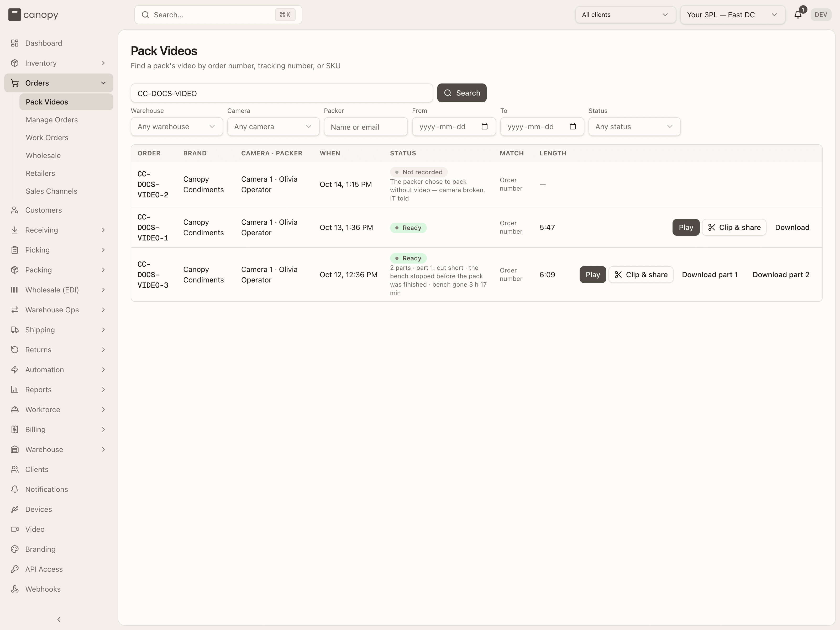Click the Dashboard grid icon
This screenshot has height=630, width=840.
15,43
